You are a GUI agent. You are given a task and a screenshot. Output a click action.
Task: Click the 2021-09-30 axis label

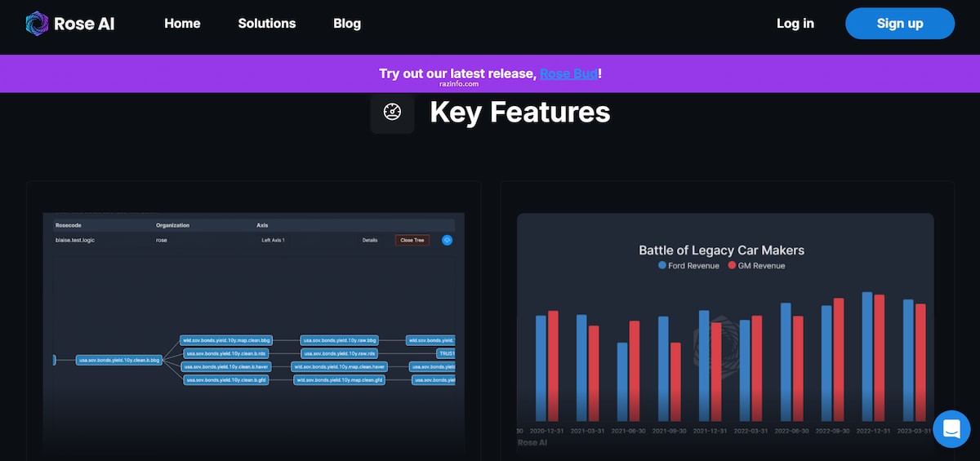pos(669,430)
